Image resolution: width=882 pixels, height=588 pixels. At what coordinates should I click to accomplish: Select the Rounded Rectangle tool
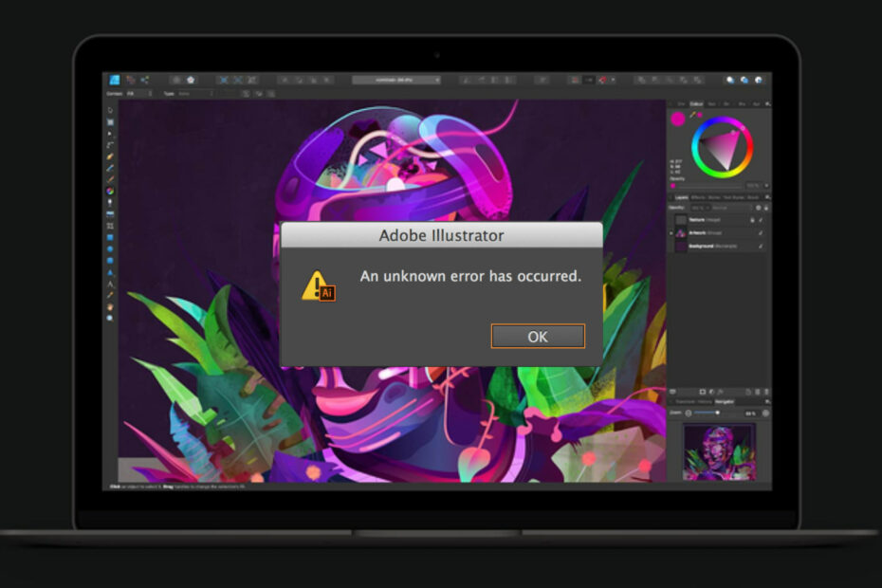coord(110,261)
